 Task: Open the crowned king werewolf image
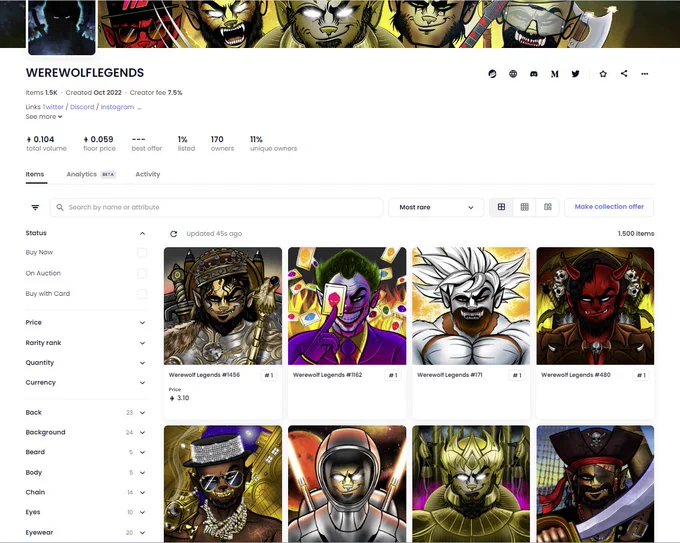(223, 306)
